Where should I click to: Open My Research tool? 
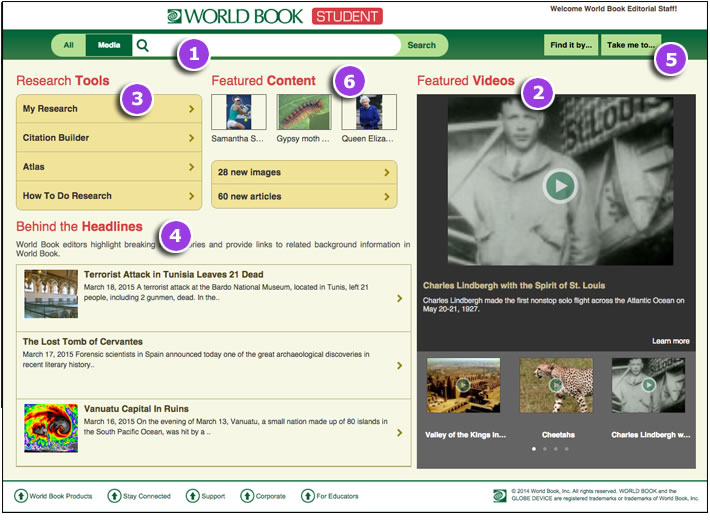tap(109, 109)
